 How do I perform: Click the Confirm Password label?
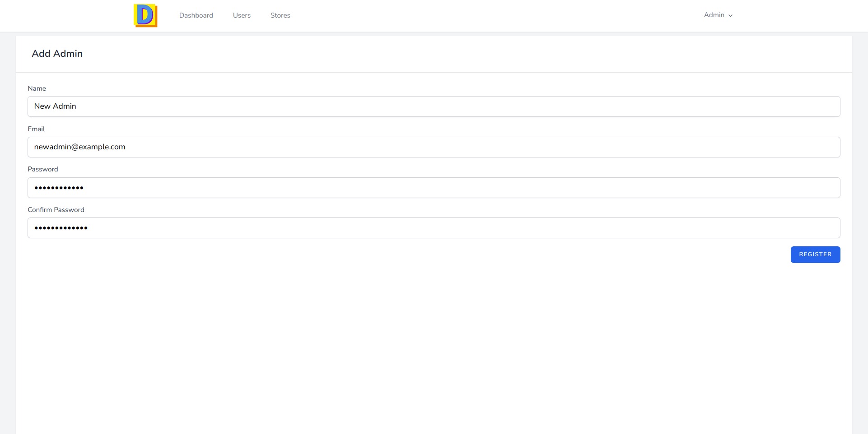click(56, 210)
